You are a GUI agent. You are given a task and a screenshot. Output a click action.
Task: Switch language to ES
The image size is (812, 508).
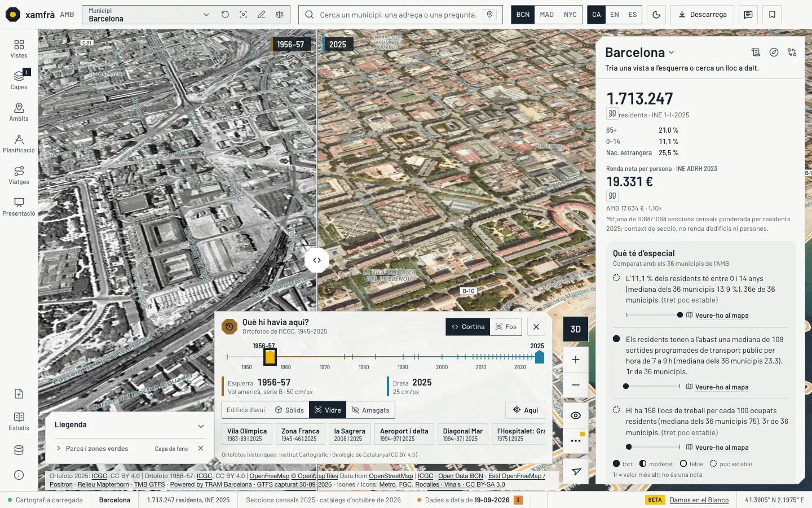[633, 15]
